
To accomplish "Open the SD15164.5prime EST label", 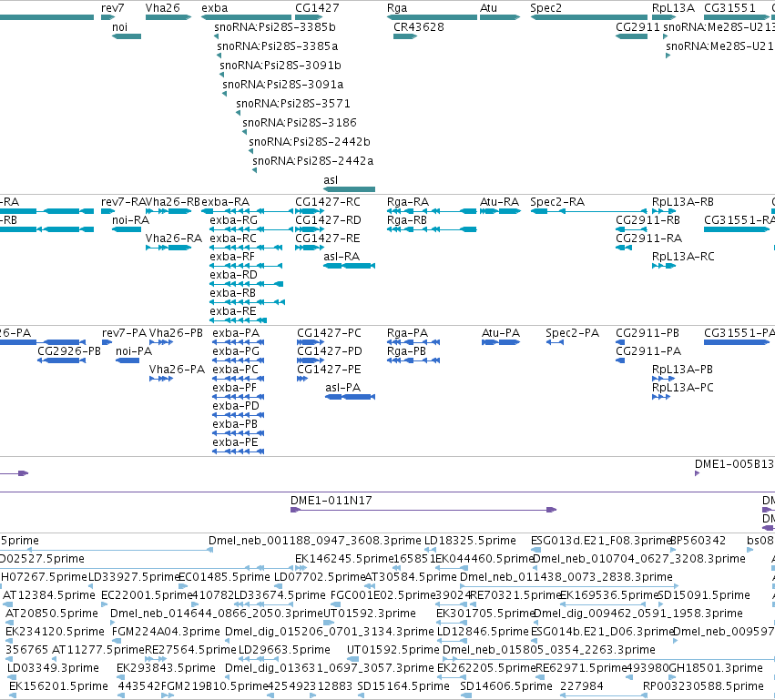I will tap(403, 685).
